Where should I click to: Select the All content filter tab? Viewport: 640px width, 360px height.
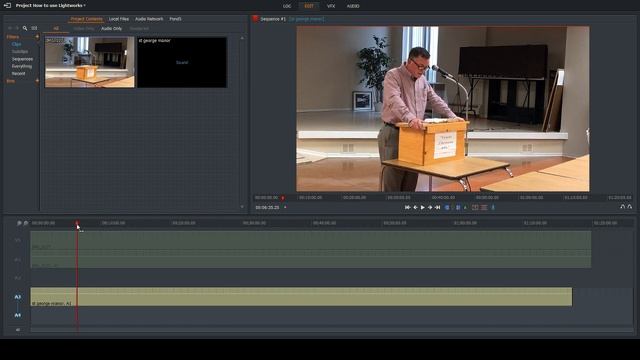(x=56, y=29)
